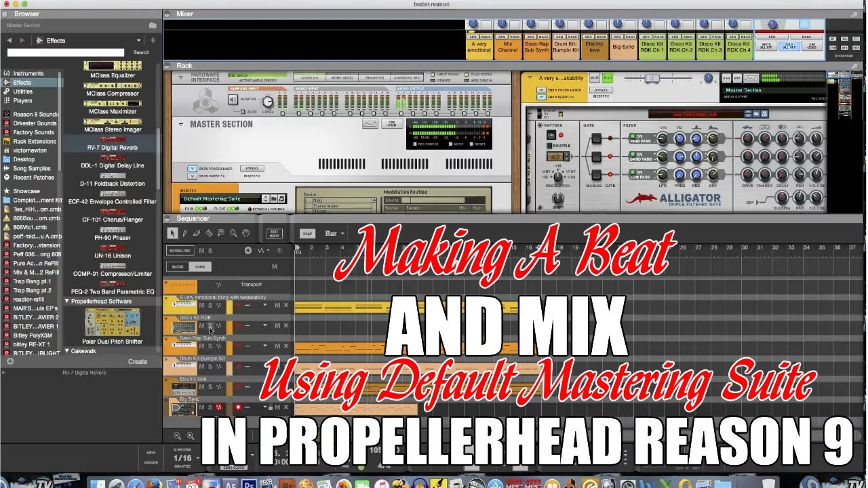Click Edit Mode button in sequencer
Viewport: 868px width, 488px height.
pos(275,233)
